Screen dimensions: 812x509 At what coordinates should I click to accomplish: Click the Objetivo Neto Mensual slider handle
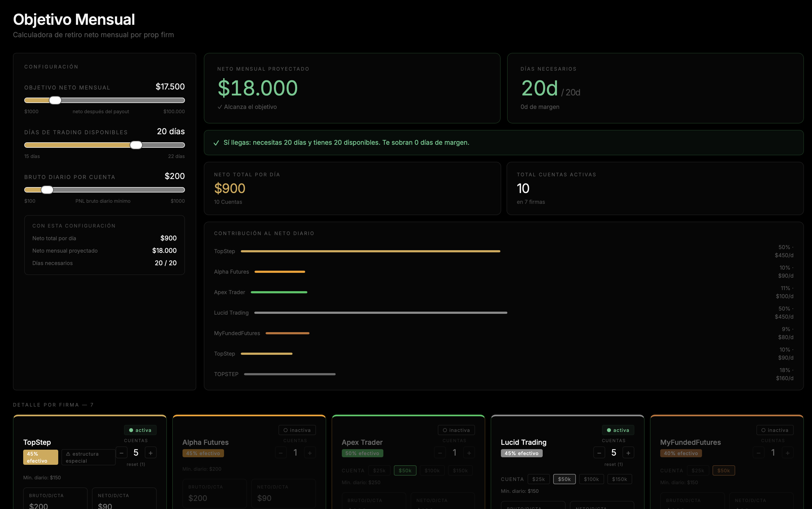point(55,100)
